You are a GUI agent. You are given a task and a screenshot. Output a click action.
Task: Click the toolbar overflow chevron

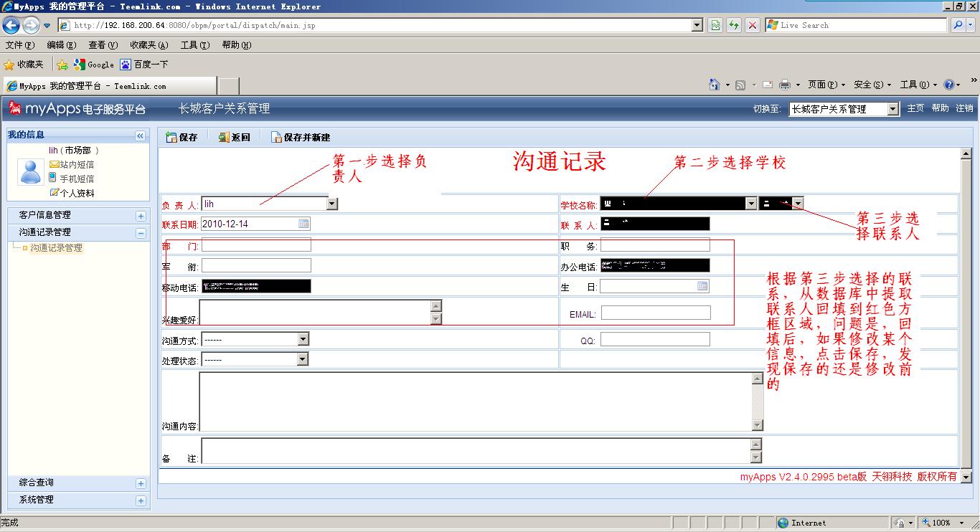[x=974, y=80]
